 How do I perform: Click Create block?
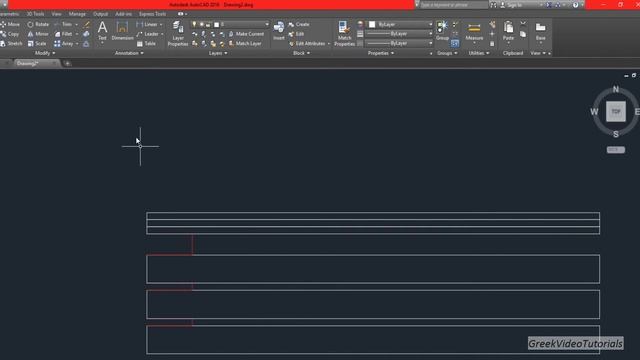click(299, 24)
